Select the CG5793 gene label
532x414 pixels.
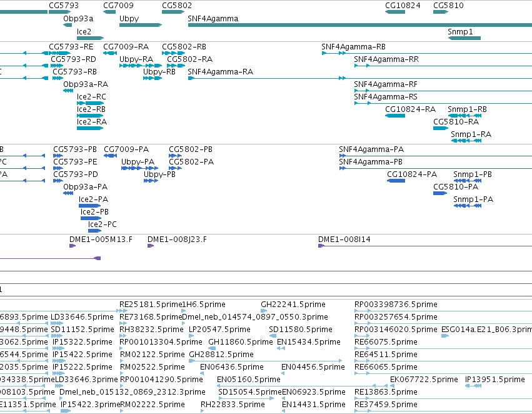(64, 6)
